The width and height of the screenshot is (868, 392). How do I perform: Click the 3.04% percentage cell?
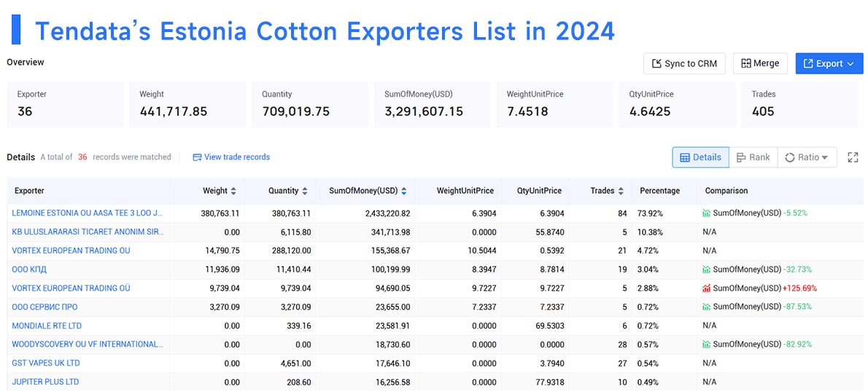click(648, 270)
